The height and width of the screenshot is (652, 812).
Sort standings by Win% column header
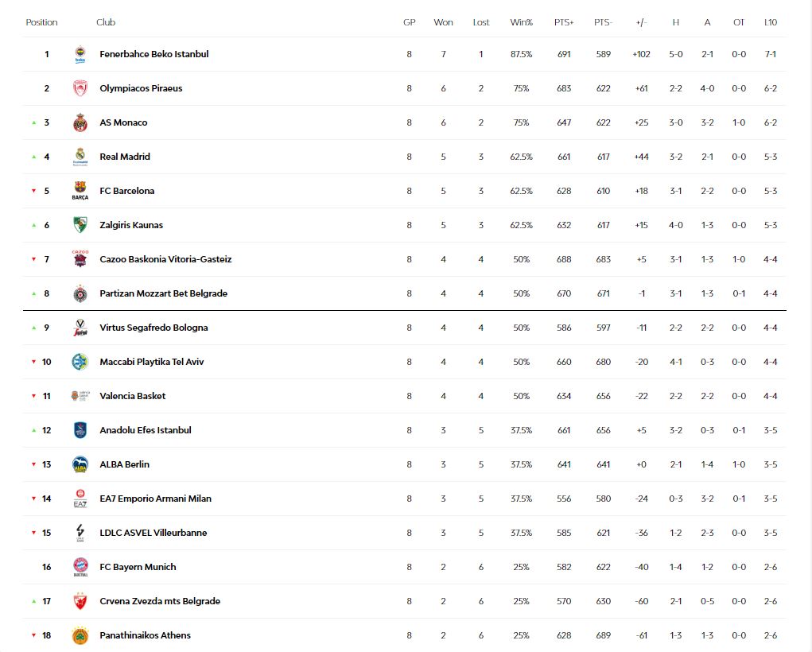[x=521, y=22]
